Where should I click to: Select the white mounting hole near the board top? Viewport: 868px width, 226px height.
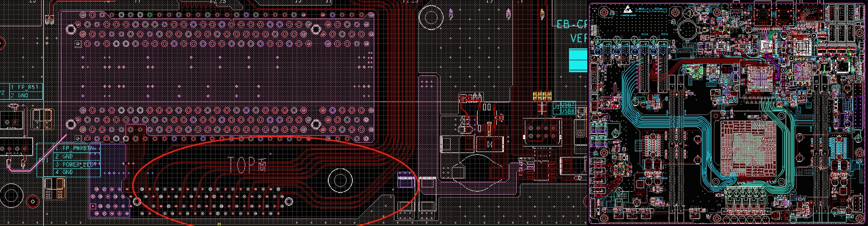point(430,18)
